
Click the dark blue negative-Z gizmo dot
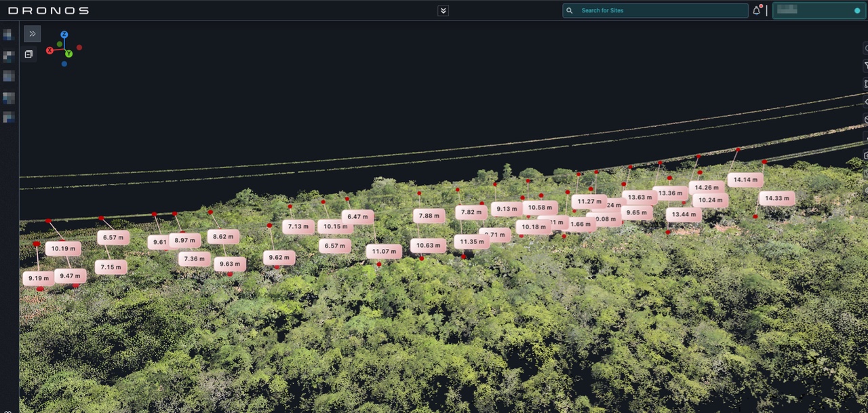pyautogui.click(x=64, y=64)
